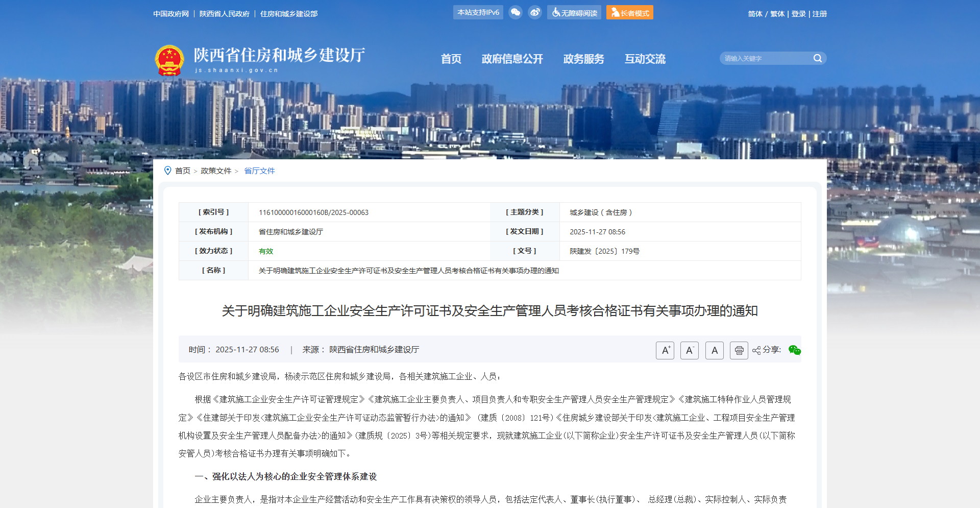The height and width of the screenshot is (508, 980).
Task: Open 政府信息公开 navigation menu
Action: [512, 59]
